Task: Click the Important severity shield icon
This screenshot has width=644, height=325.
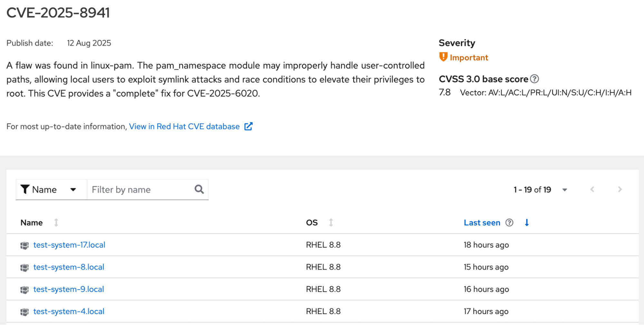Action: [x=443, y=57]
